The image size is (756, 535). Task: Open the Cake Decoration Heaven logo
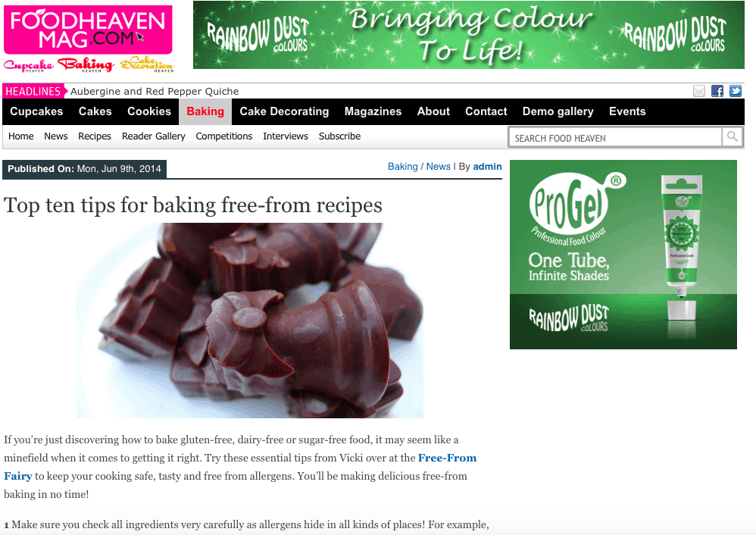(147, 64)
